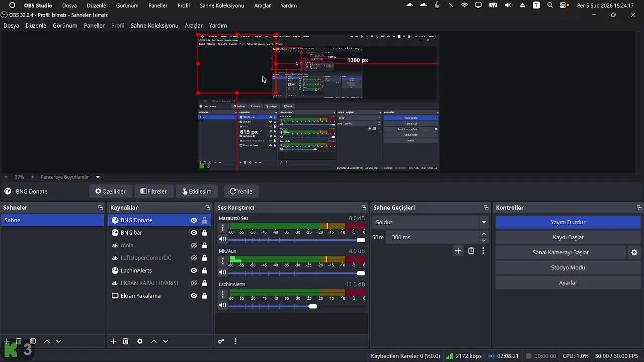Open Masaüstü Ses three-dot options

coord(223,228)
